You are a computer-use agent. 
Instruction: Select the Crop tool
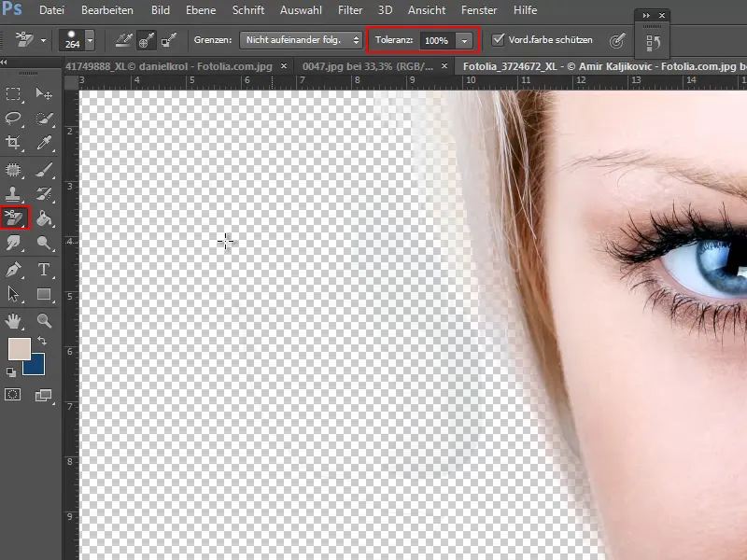(13, 142)
